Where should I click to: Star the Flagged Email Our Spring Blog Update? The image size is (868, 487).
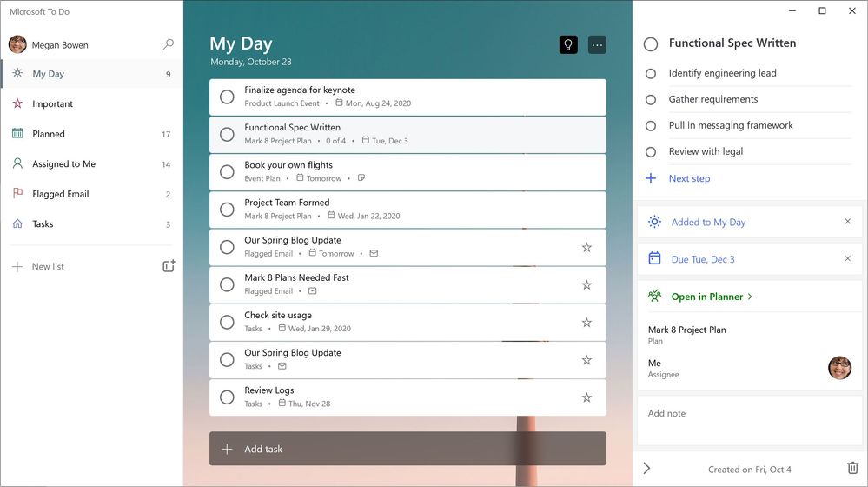[x=586, y=247]
